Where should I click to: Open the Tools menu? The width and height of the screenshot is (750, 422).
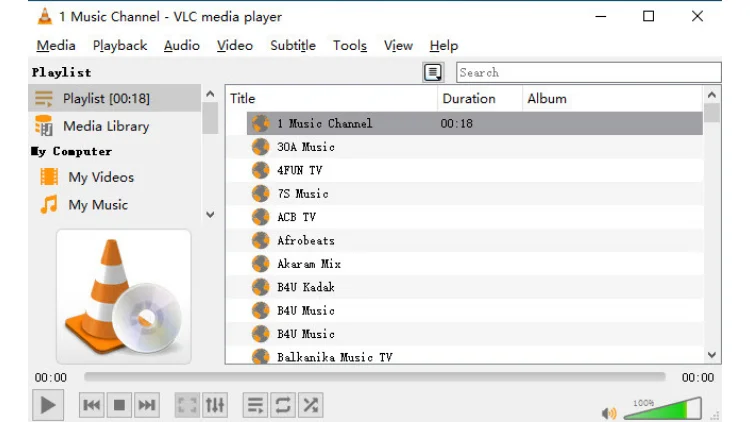click(350, 45)
